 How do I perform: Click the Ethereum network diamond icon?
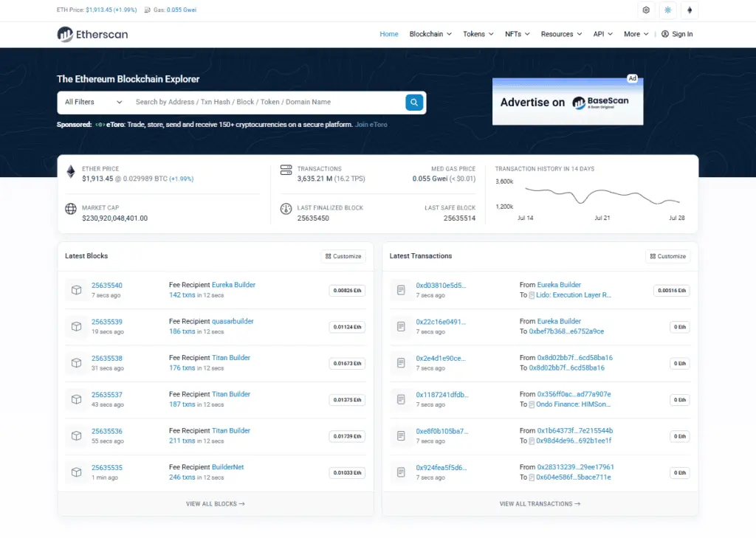coord(690,10)
